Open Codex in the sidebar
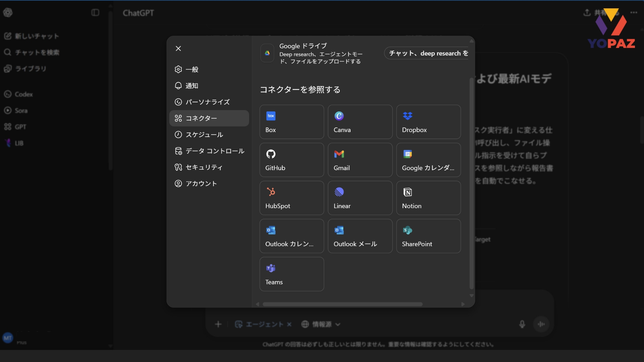This screenshot has width=644, height=362. pos(19,94)
